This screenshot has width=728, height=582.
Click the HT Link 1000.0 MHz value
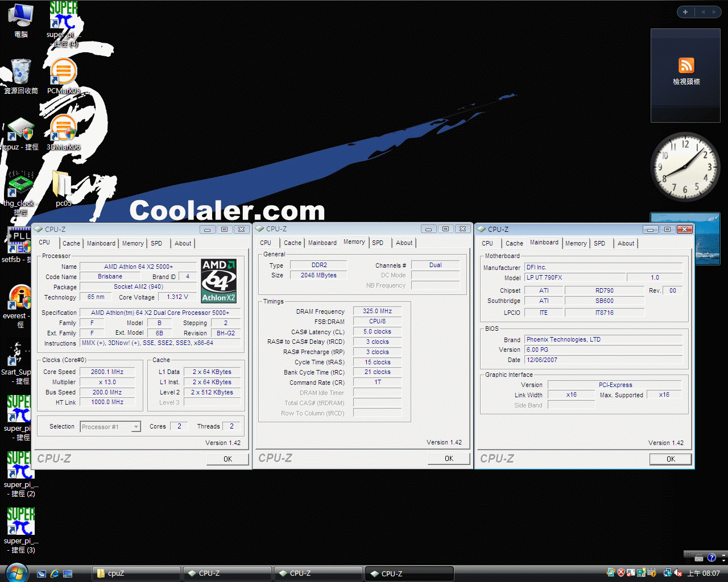(x=107, y=402)
